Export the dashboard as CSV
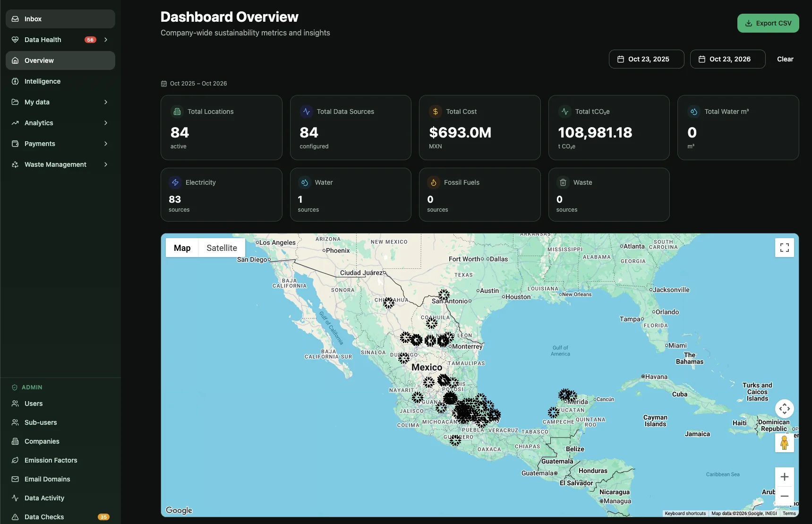 [768, 23]
